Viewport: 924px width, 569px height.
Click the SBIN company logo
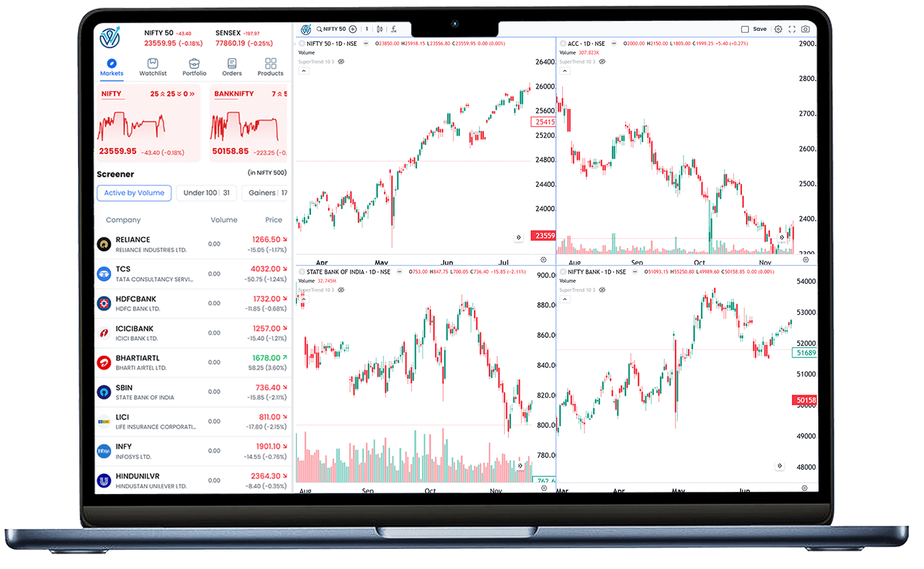pos(104,392)
